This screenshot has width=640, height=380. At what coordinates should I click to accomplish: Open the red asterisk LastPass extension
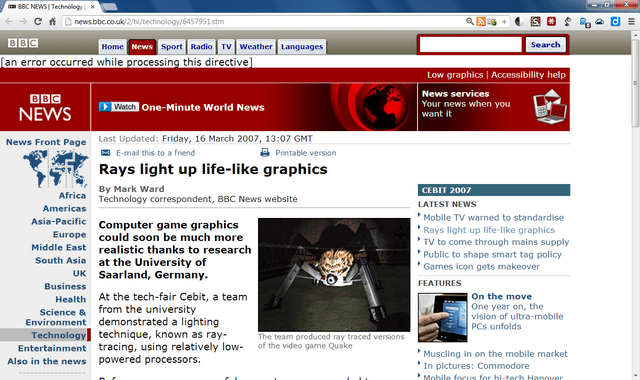tap(551, 21)
